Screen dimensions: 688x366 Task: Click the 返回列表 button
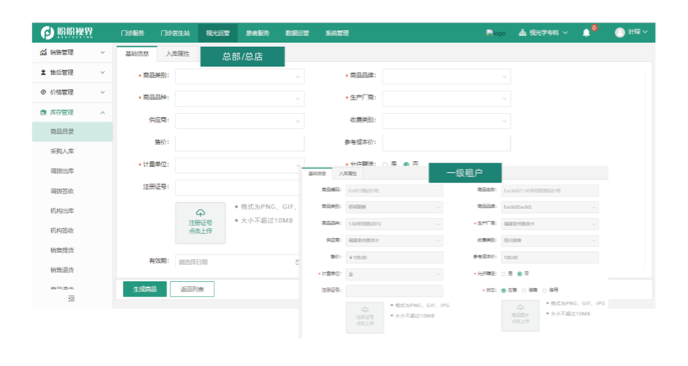(192, 289)
